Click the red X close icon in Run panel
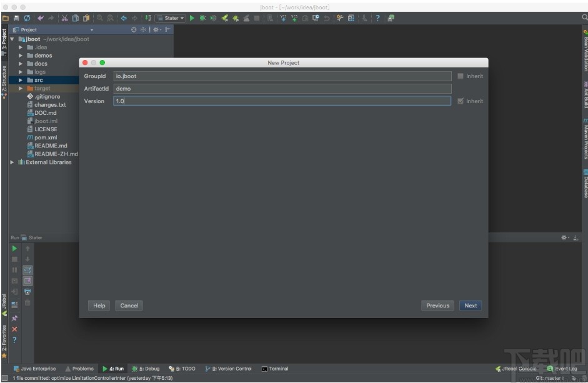The image size is (588, 383). tap(14, 329)
